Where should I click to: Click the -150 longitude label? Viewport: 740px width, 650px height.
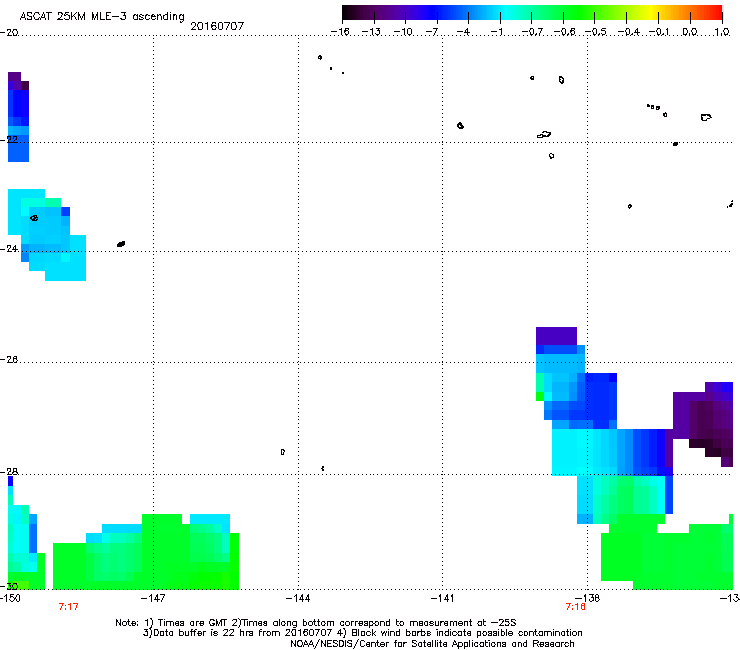pyautogui.click(x=10, y=598)
